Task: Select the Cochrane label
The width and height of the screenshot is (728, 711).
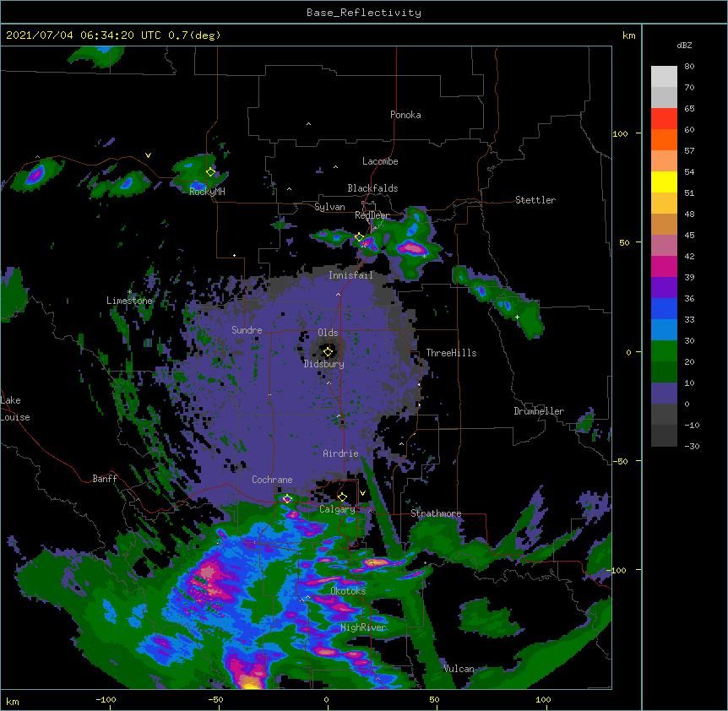Action: [272, 480]
